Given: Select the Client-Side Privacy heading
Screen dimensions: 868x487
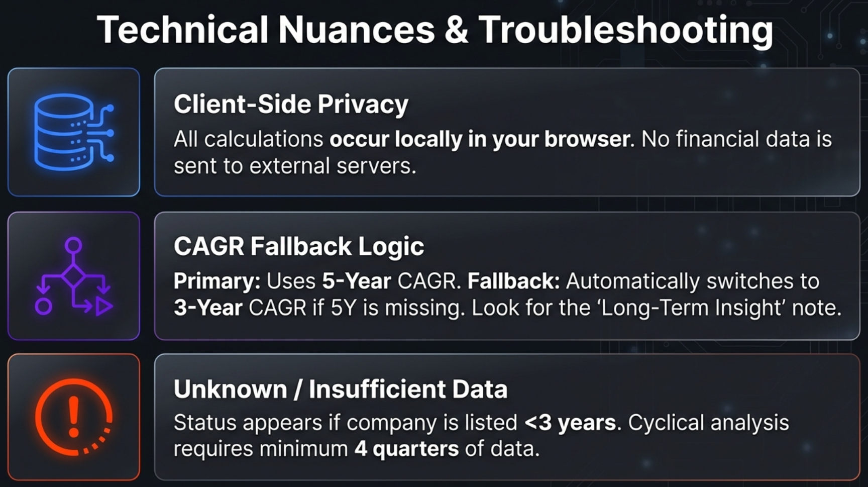Looking at the screenshot, I should pos(291,105).
